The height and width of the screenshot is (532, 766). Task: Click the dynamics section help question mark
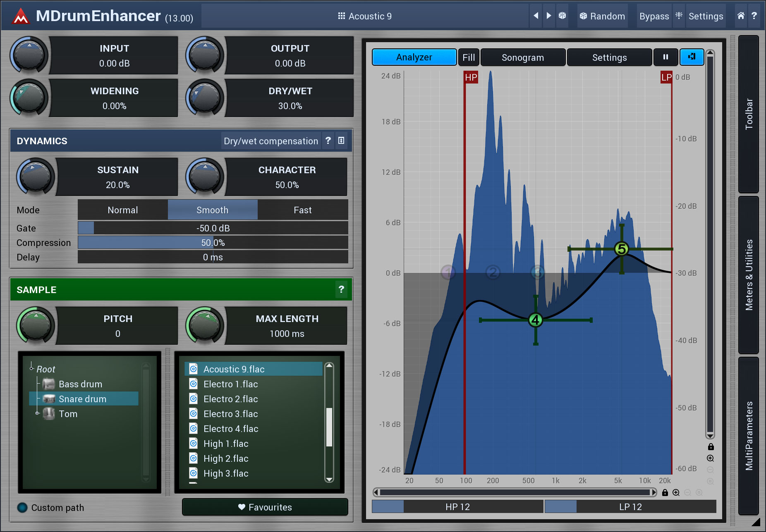click(x=328, y=141)
